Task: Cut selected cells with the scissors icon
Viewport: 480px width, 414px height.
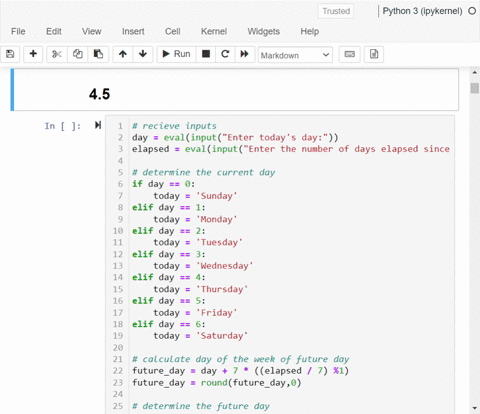Action: (57, 54)
